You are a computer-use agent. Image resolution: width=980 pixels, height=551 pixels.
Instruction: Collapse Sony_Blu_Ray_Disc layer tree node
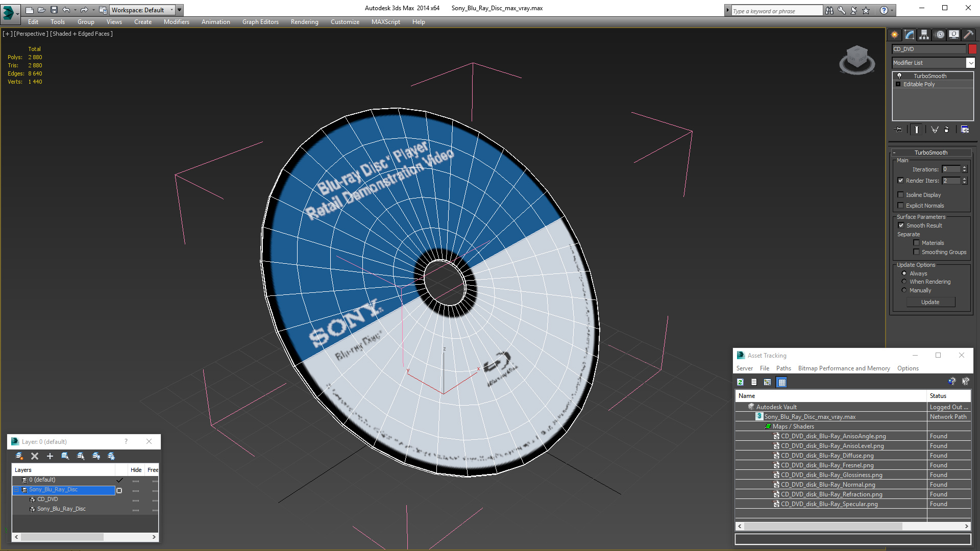16,490
